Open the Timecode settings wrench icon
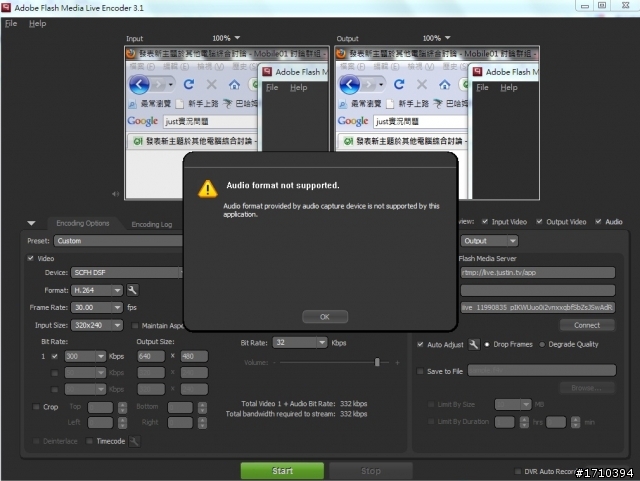Screen dimensions: 640x481 pos(134,441)
